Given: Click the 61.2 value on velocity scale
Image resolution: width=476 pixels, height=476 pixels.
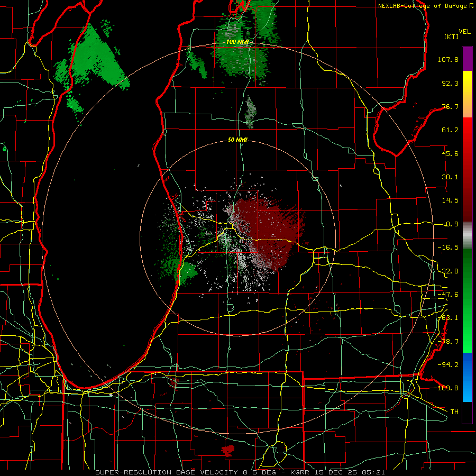Looking at the screenshot, I should 450,130.
